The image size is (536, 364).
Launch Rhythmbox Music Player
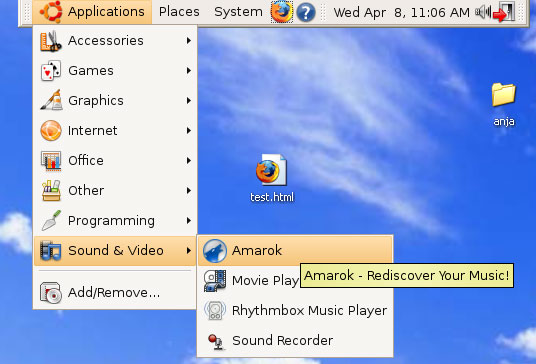295,311
